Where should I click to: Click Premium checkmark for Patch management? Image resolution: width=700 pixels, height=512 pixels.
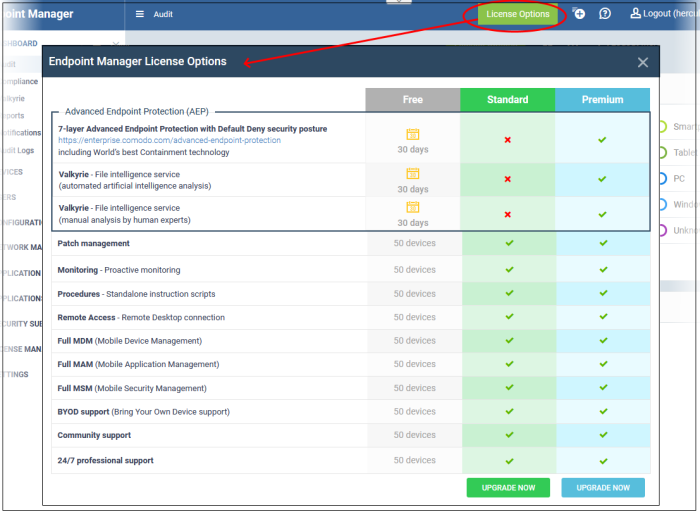point(604,243)
